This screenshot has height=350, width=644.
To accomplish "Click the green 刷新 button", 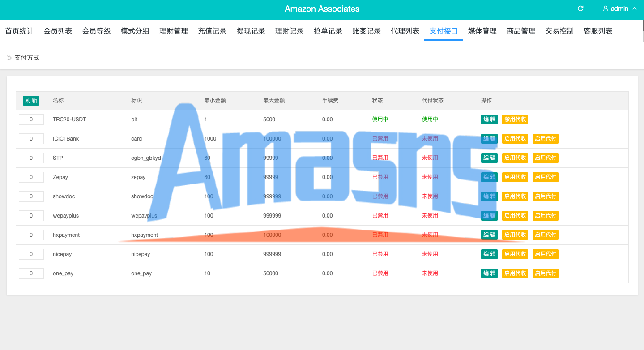I will click(31, 100).
